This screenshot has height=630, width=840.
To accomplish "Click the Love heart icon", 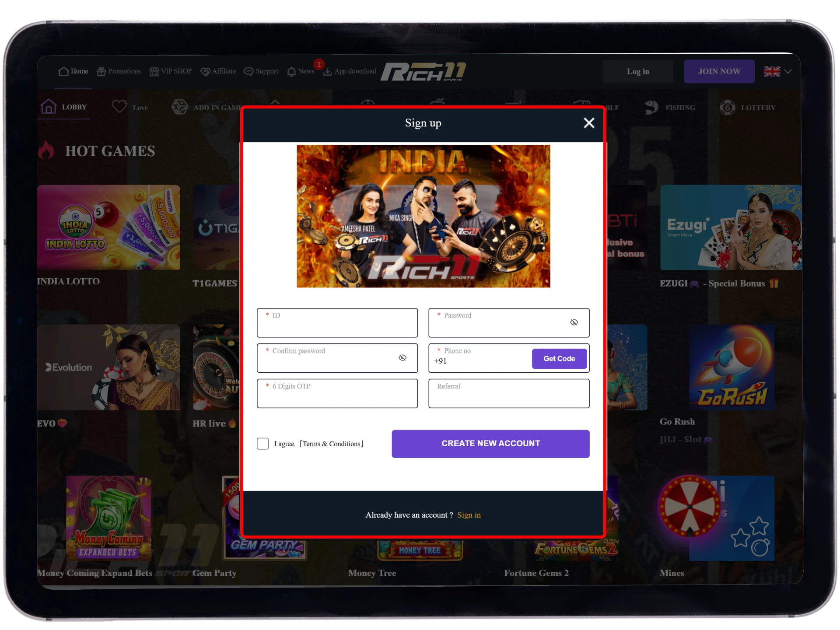I will point(119,106).
